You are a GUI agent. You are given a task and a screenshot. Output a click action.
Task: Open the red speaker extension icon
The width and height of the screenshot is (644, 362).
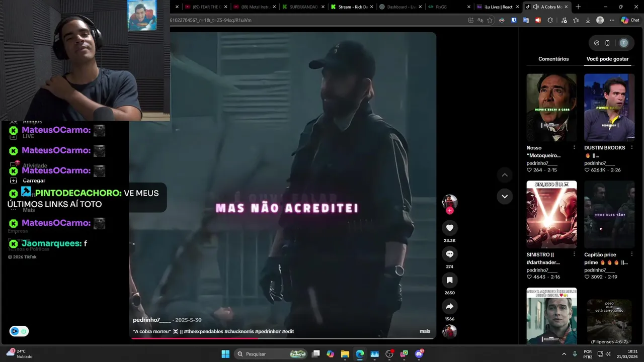(538, 20)
